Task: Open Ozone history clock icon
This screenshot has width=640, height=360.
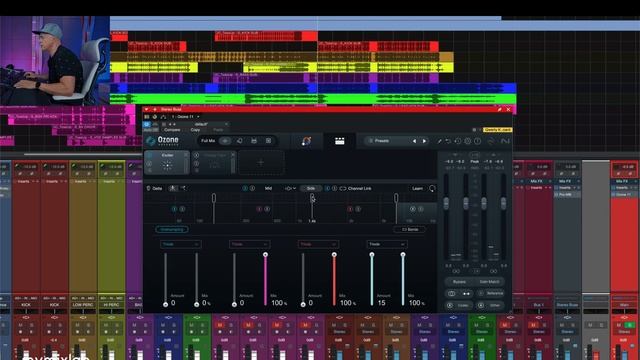Action: (458, 141)
